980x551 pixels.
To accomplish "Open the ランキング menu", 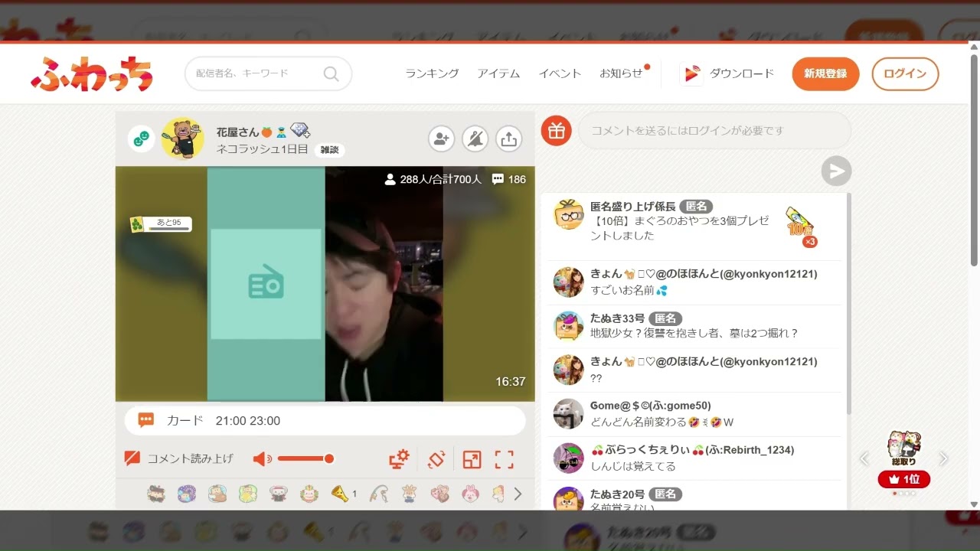I will [x=432, y=73].
